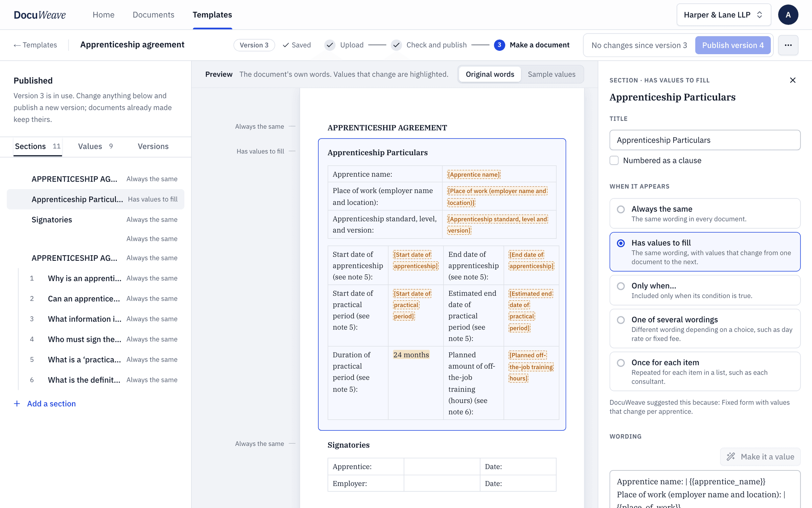Click the magic wand Make it a value button
Viewport: 812px width, 508px height.
coord(760,457)
